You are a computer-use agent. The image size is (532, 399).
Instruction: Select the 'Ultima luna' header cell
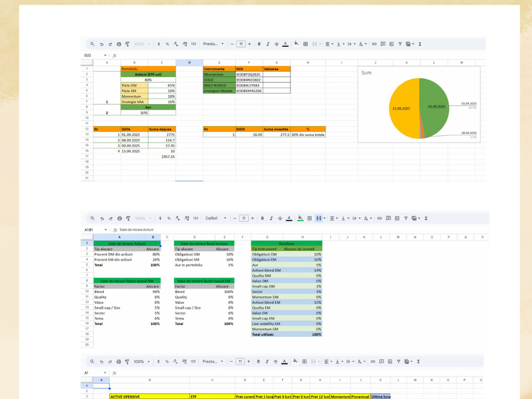click(x=380, y=396)
